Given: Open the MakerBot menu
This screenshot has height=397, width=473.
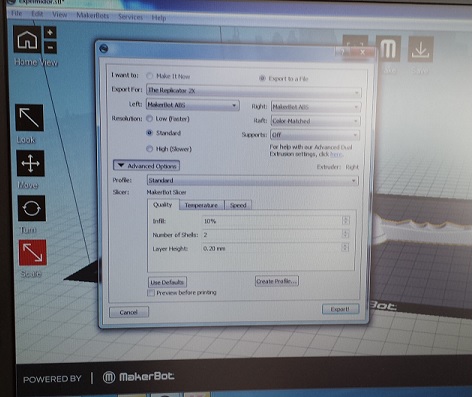Looking at the screenshot, I should click(93, 15).
